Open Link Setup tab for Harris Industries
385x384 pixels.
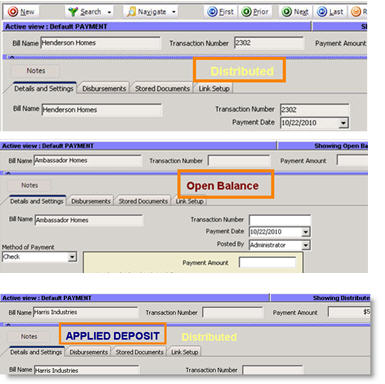tap(184, 352)
